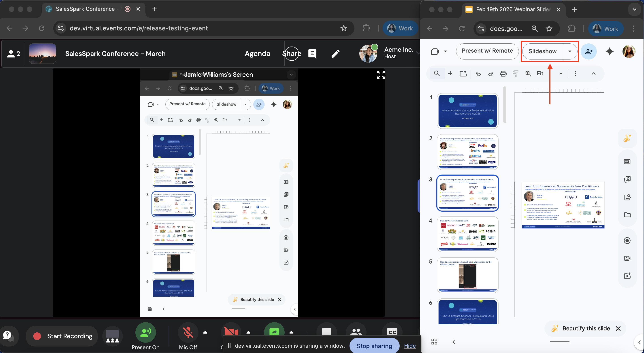
Task: Open the Gemini sparkle icon in Slides header
Action: [610, 51]
